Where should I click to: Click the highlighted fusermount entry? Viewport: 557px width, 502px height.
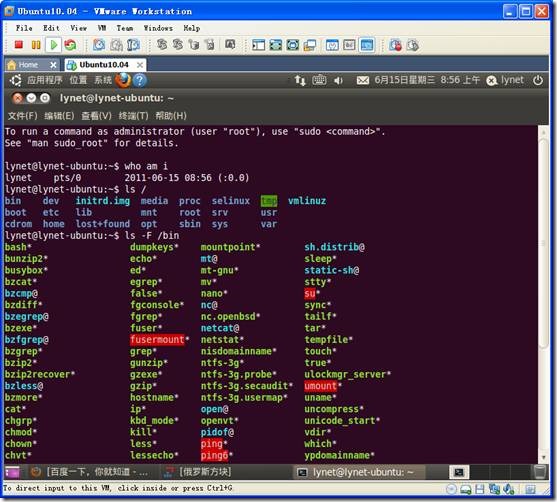click(x=157, y=340)
